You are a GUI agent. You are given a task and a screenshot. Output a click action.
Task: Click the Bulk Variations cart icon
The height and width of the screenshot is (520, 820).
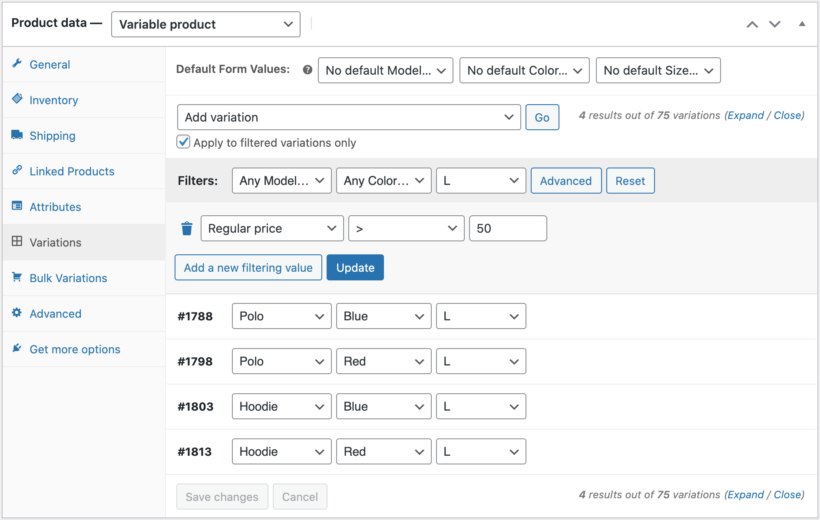(17, 278)
